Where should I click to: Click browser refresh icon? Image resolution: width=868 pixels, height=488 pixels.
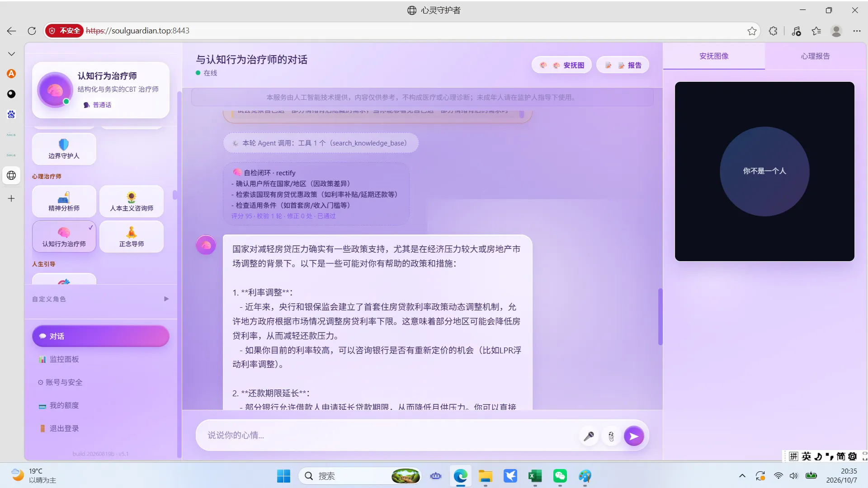coord(32,31)
